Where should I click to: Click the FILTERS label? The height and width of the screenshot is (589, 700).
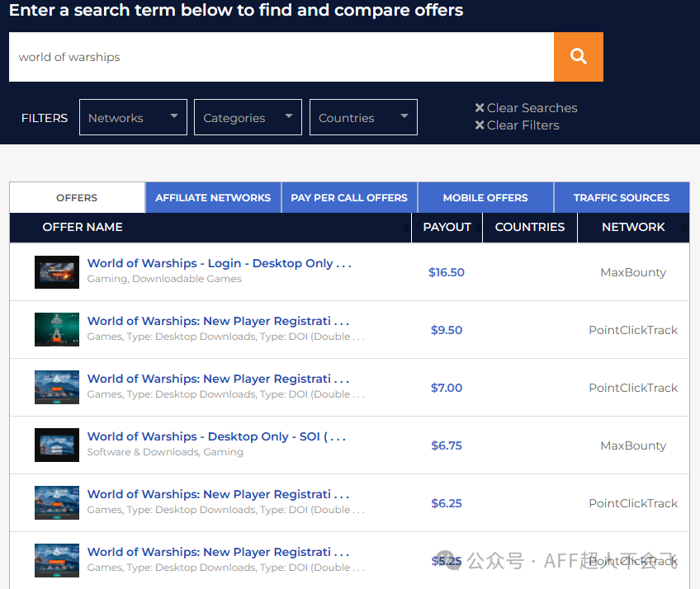pos(45,118)
